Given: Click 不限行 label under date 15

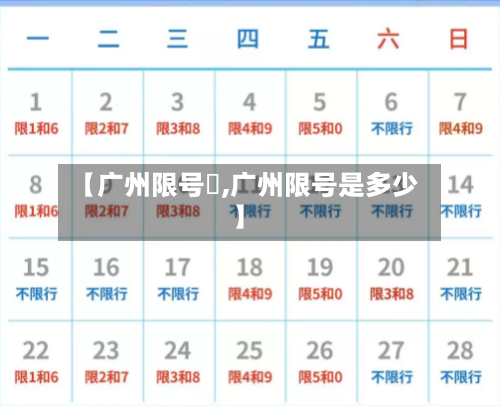Looking at the screenshot, I should (36, 294).
